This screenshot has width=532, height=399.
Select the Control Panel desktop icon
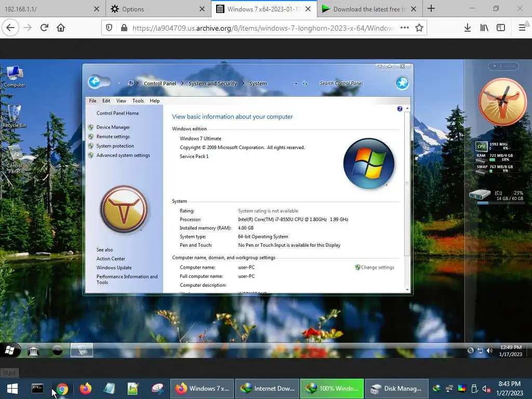click(14, 159)
